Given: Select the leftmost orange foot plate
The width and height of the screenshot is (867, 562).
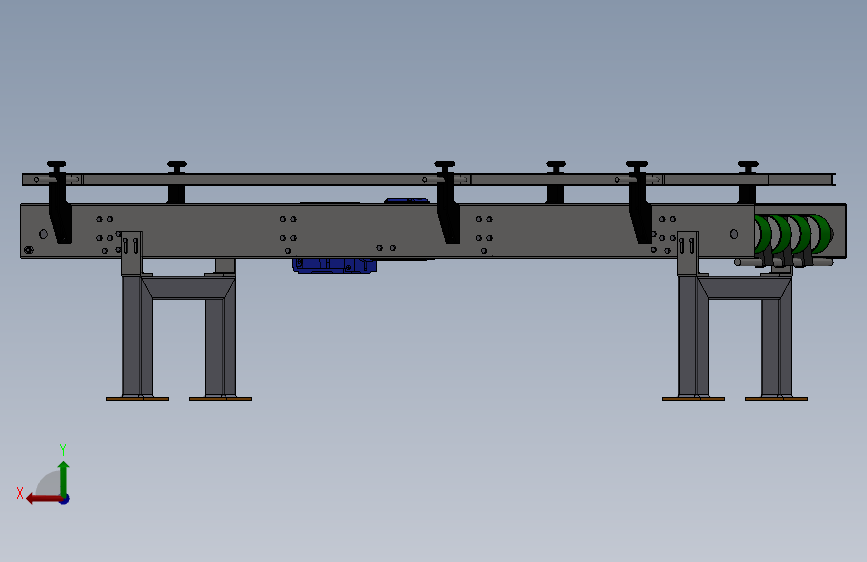Looking at the screenshot, I should pos(138,399).
